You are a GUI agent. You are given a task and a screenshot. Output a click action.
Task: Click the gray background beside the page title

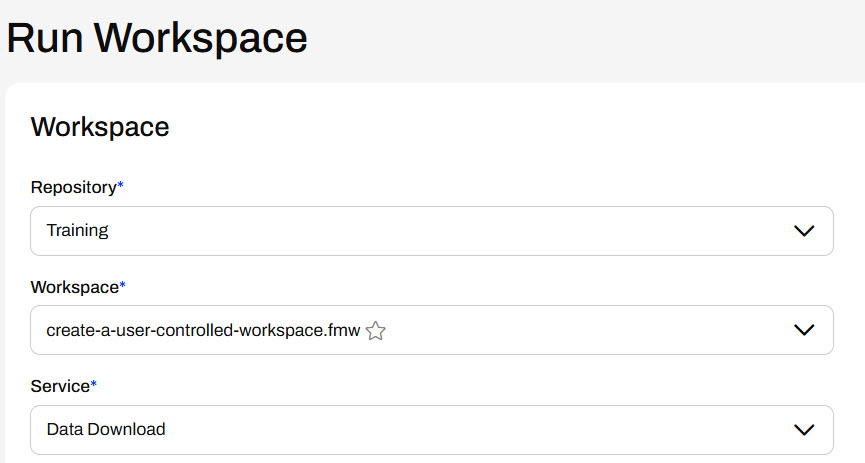tap(600, 38)
